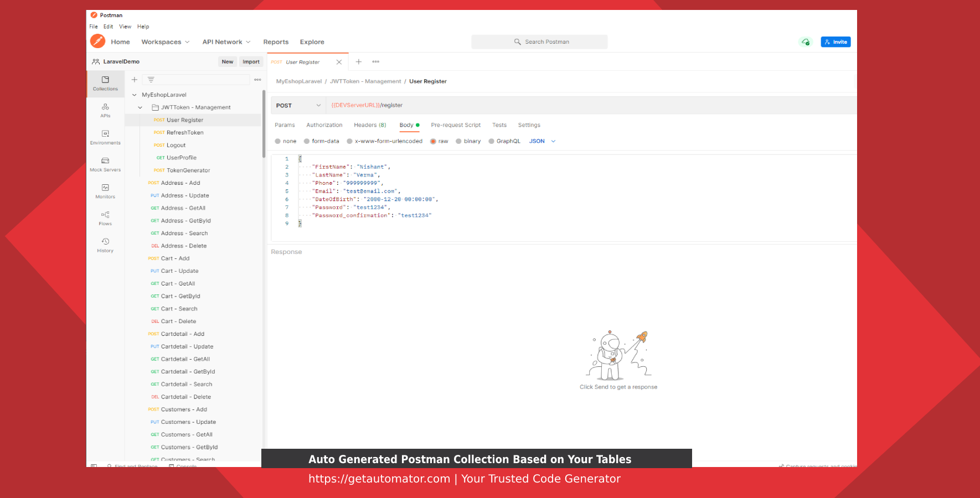This screenshot has height=498, width=980.
Task: Click the collections sidebar scrollbar
Action: [264, 124]
